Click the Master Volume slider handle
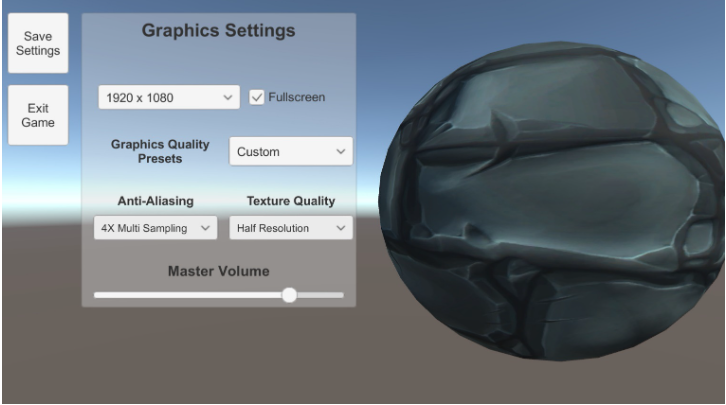This screenshot has width=726, height=405. (x=289, y=295)
